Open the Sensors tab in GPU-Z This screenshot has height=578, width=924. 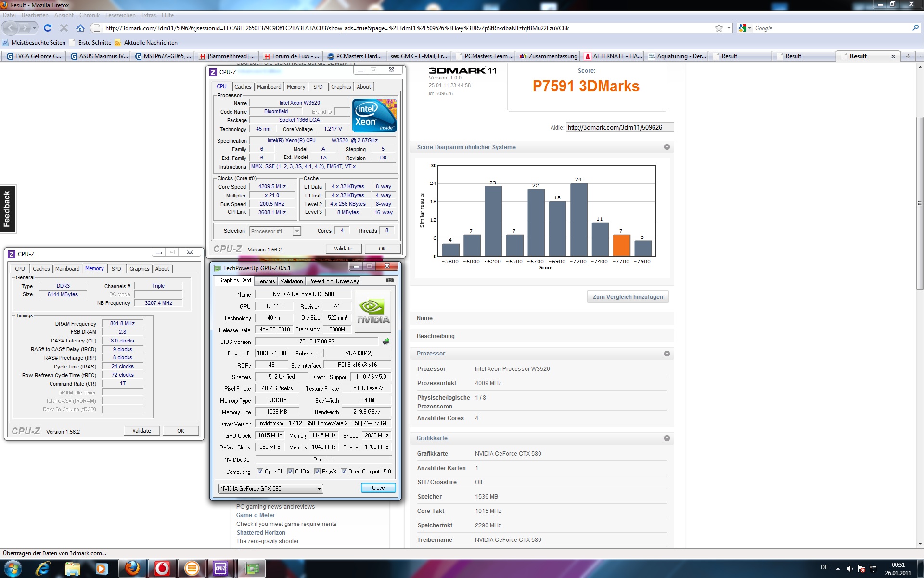[266, 281]
